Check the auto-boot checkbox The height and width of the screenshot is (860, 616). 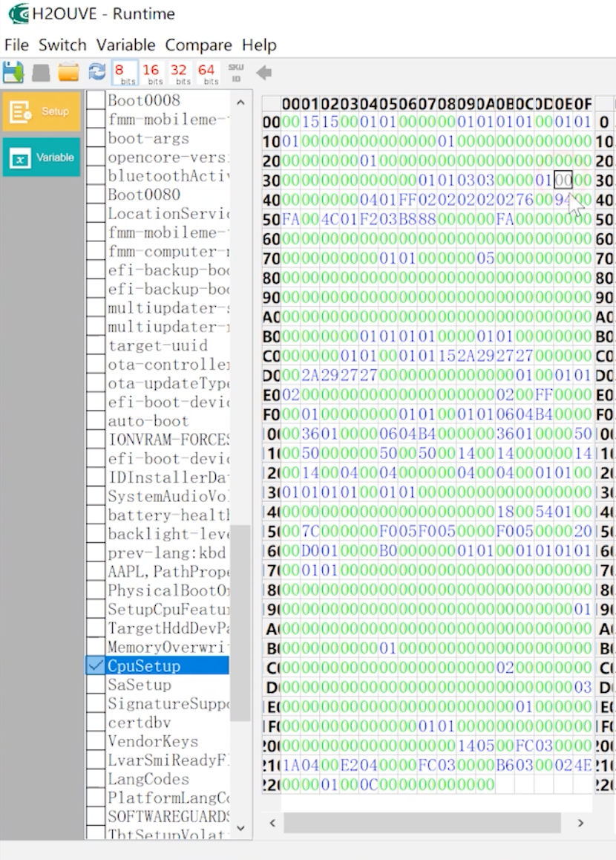tap(95, 420)
